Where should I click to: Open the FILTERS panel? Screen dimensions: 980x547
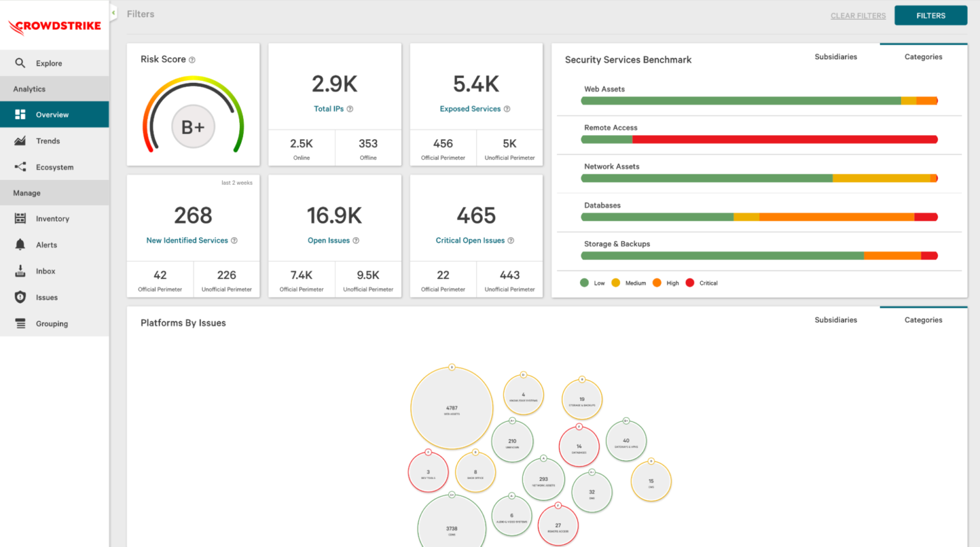point(931,15)
